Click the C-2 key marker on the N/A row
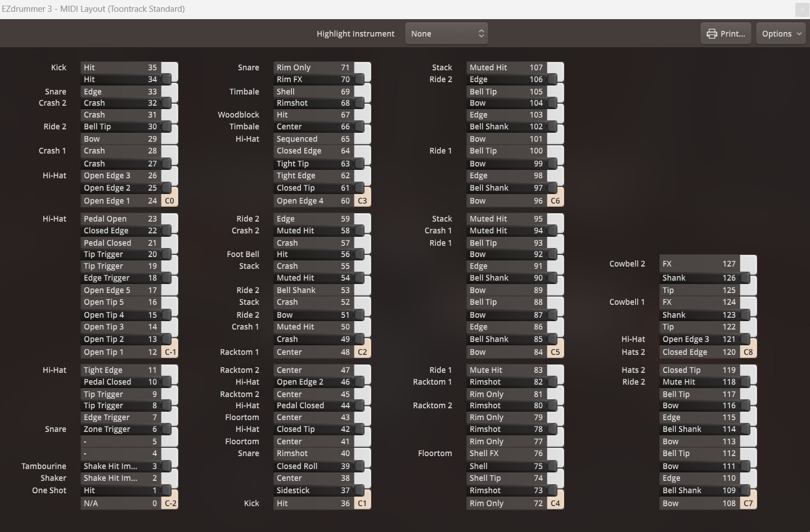Viewport: 810px width, 532px height. (169, 503)
